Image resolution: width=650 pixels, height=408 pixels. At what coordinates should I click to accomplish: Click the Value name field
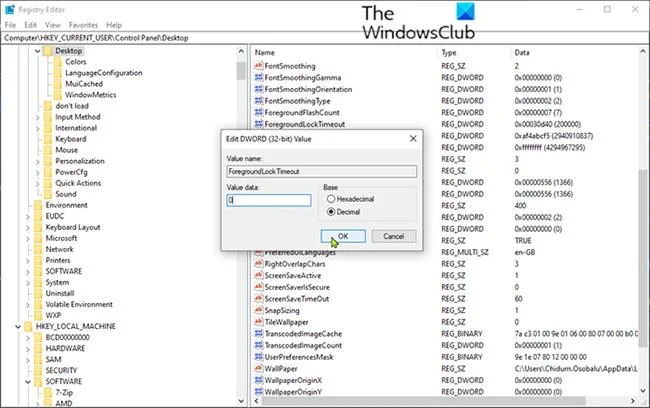(x=322, y=171)
